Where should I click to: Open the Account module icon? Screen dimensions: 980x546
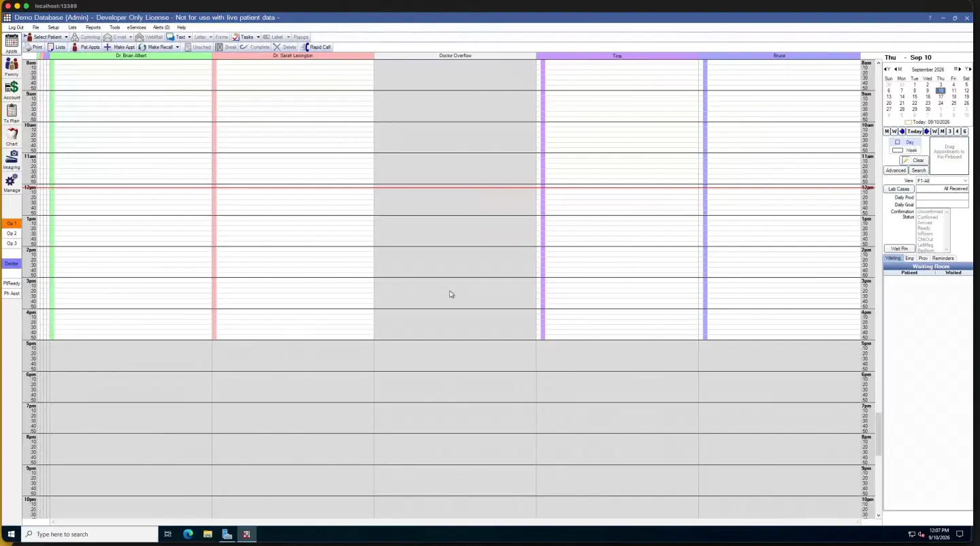[x=12, y=90]
